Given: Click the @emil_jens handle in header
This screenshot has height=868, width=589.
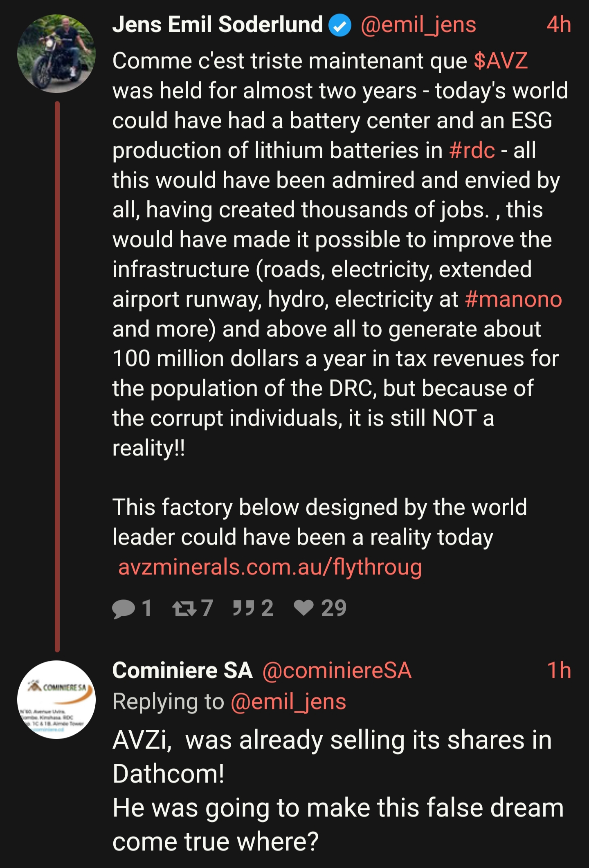Looking at the screenshot, I should point(418,25).
